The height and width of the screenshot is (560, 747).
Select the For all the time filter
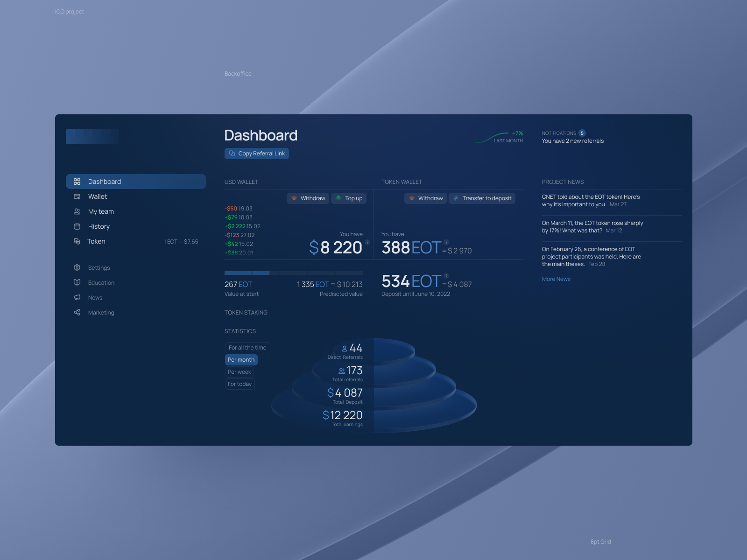point(247,348)
